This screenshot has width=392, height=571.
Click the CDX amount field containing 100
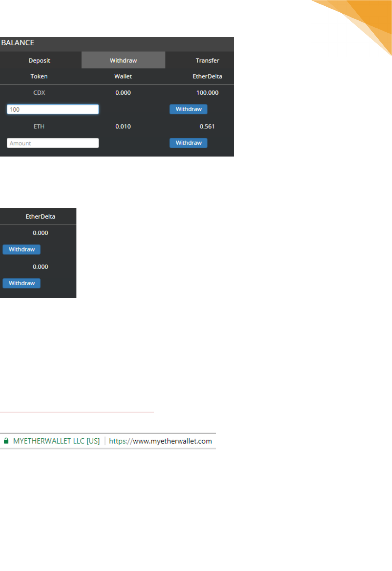point(53,109)
